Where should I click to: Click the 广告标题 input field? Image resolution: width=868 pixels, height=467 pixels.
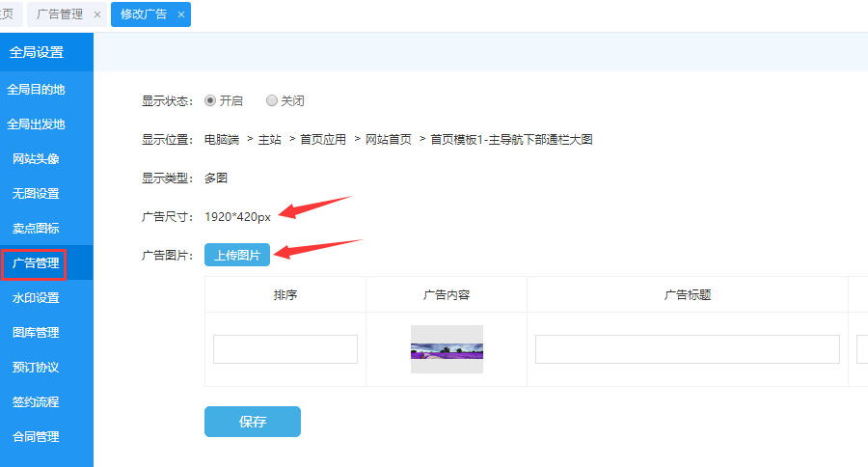[687, 349]
